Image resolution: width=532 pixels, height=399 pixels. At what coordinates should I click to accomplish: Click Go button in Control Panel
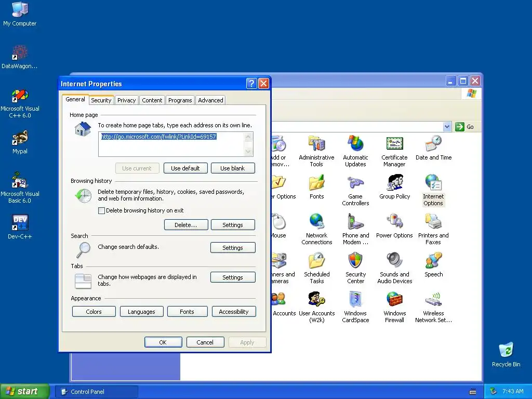(x=464, y=127)
